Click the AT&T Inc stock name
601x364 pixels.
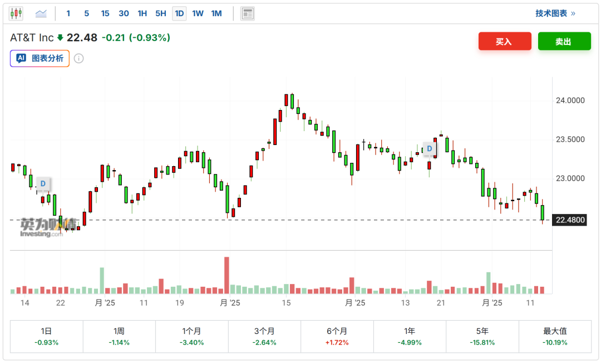(x=32, y=37)
